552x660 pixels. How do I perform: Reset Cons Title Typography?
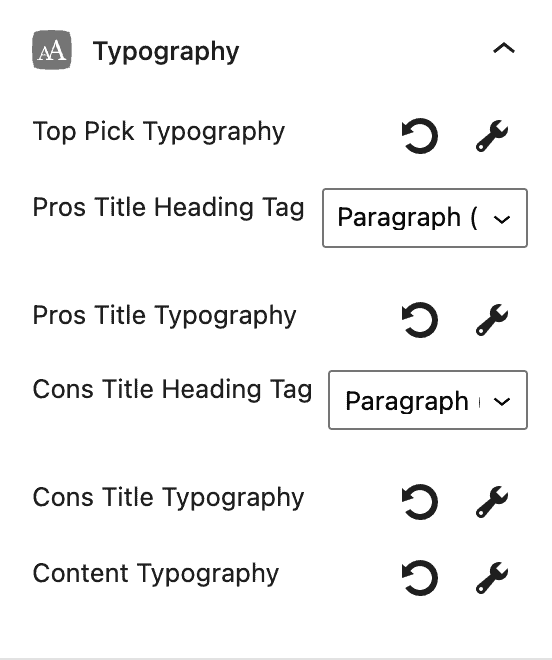pos(420,502)
